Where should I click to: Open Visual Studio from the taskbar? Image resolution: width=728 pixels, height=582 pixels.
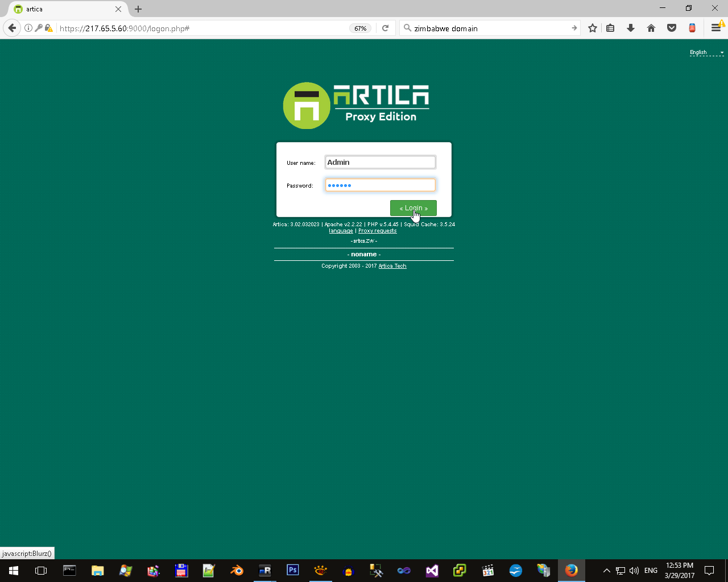tap(432, 571)
